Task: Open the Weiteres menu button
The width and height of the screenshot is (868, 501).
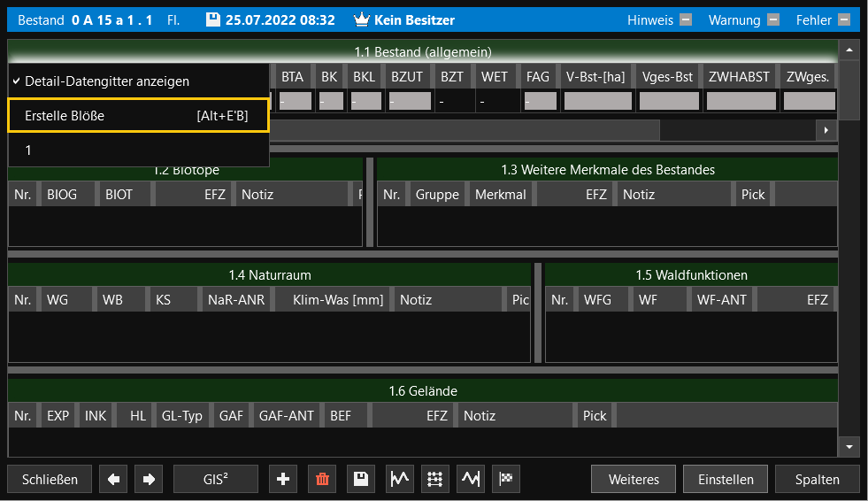Action: click(x=634, y=479)
